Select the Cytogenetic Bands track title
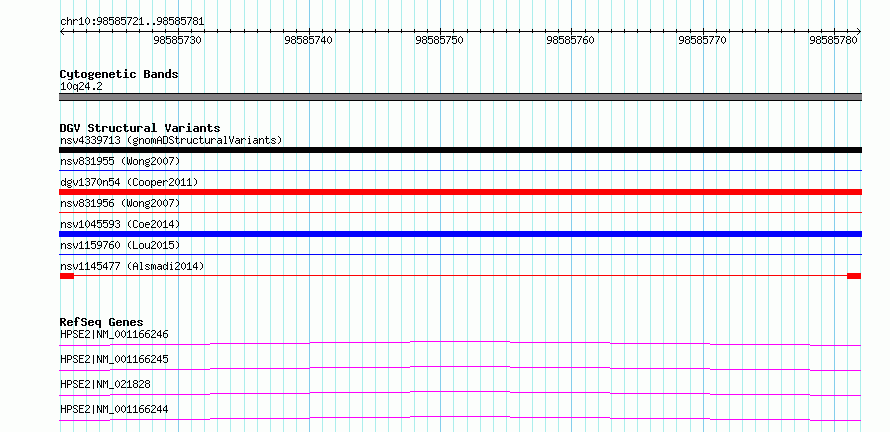Image resolution: width=890 pixels, height=432 pixels. coord(119,74)
